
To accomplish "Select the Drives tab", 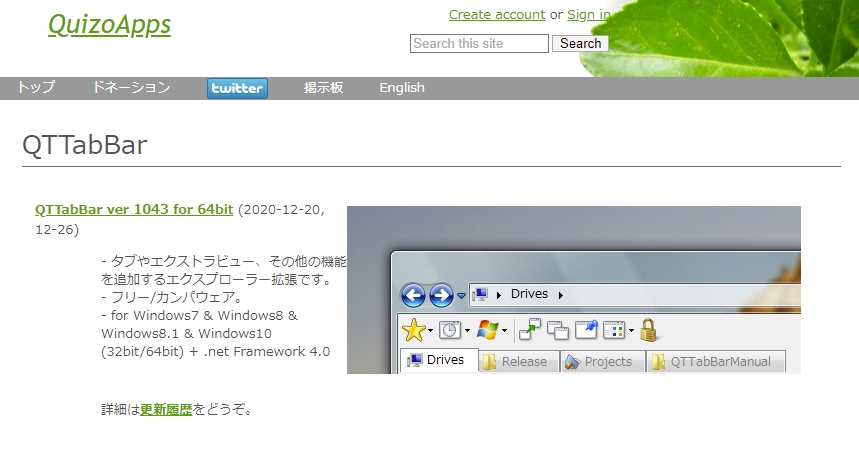I will pyautogui.click(x=439, y=360).
